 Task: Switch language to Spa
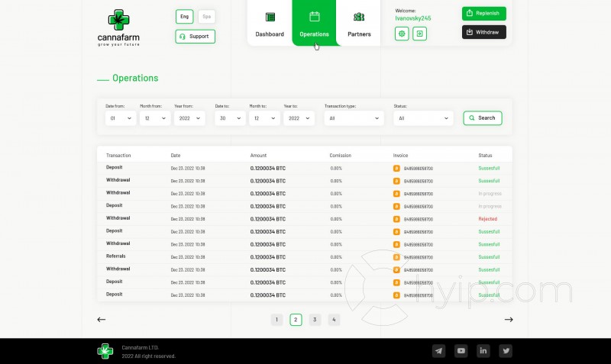coord(206,17)
